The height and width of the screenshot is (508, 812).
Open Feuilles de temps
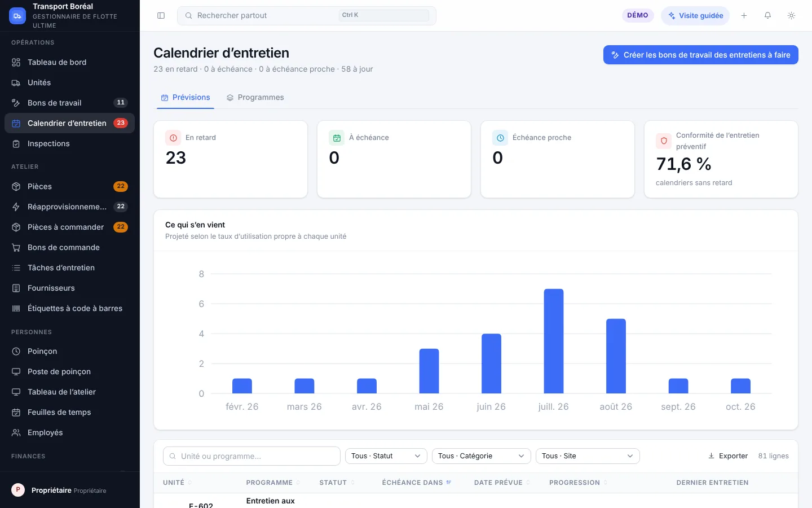(69, 412)
